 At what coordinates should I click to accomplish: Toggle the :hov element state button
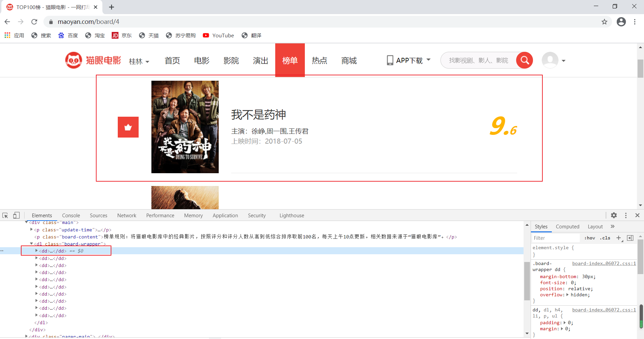(x=589, y=238)
